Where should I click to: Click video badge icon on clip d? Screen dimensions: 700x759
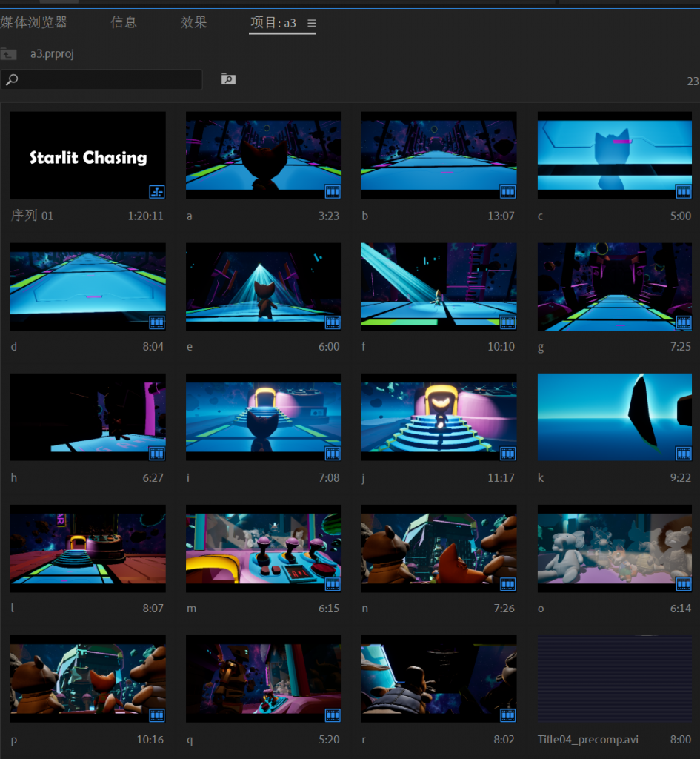point(157,322)
